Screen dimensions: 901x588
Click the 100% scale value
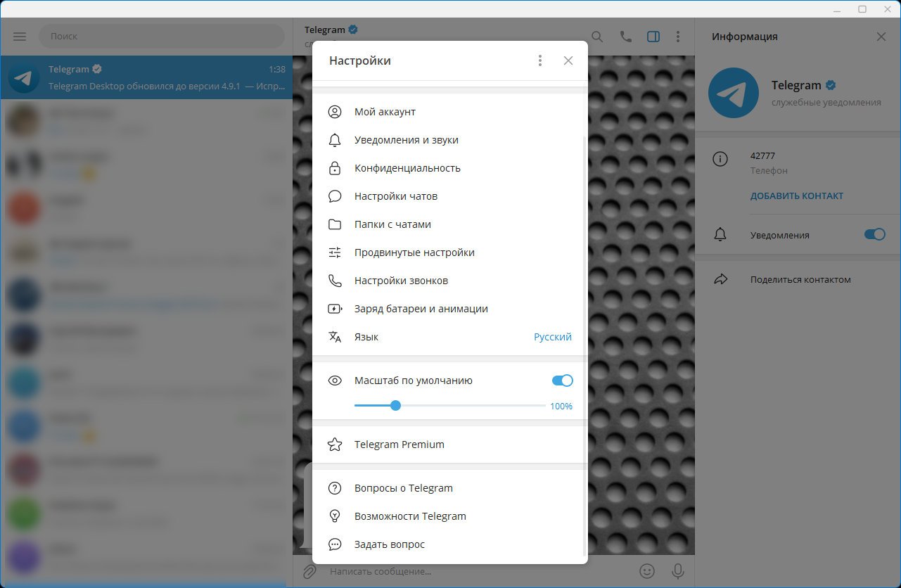click(561, 406)
